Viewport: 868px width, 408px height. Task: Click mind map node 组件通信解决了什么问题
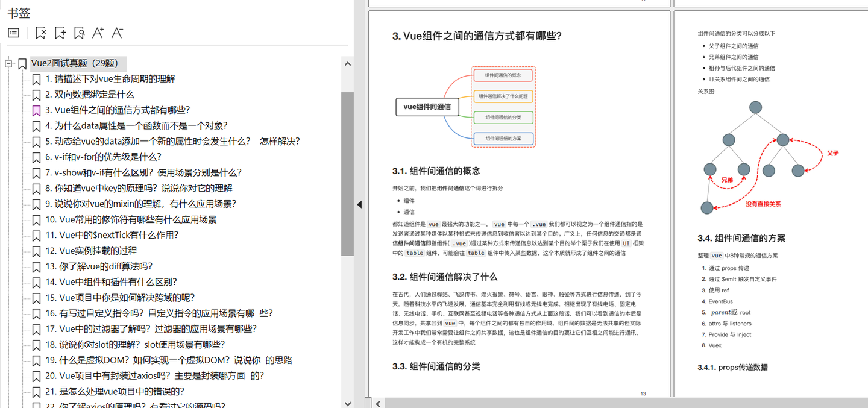pos(503,96)
